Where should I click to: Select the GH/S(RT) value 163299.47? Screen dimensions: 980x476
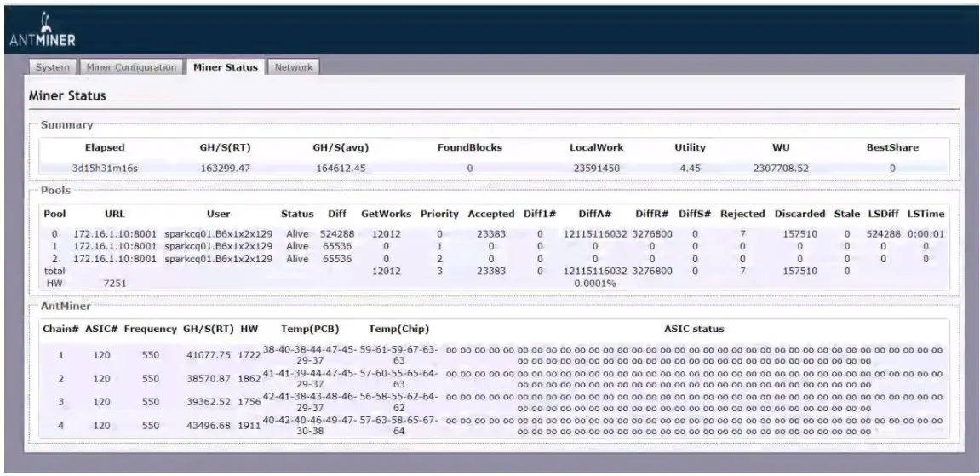tap(225, 168)
